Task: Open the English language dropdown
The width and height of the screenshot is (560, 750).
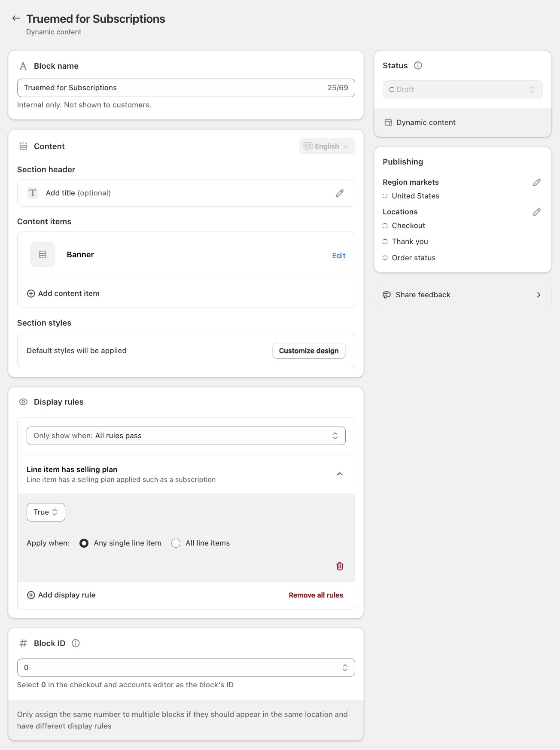Action: click(327, 146)
